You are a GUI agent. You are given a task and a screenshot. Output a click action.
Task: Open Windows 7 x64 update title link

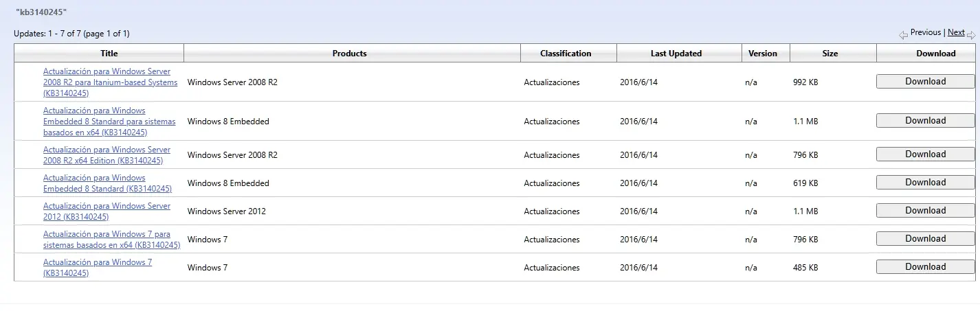point(111,240)
